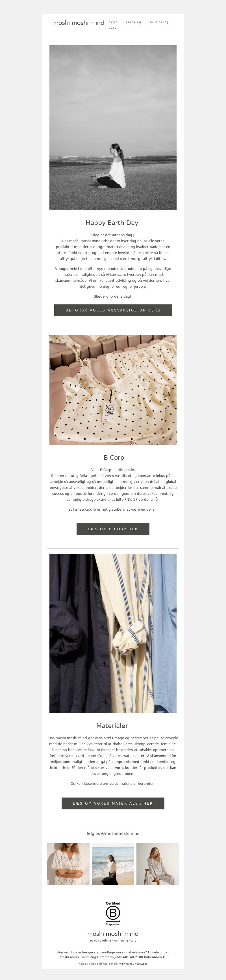Click the View in Your Browser link
This screenshot has height=980, width=226.
coord(133,964)
